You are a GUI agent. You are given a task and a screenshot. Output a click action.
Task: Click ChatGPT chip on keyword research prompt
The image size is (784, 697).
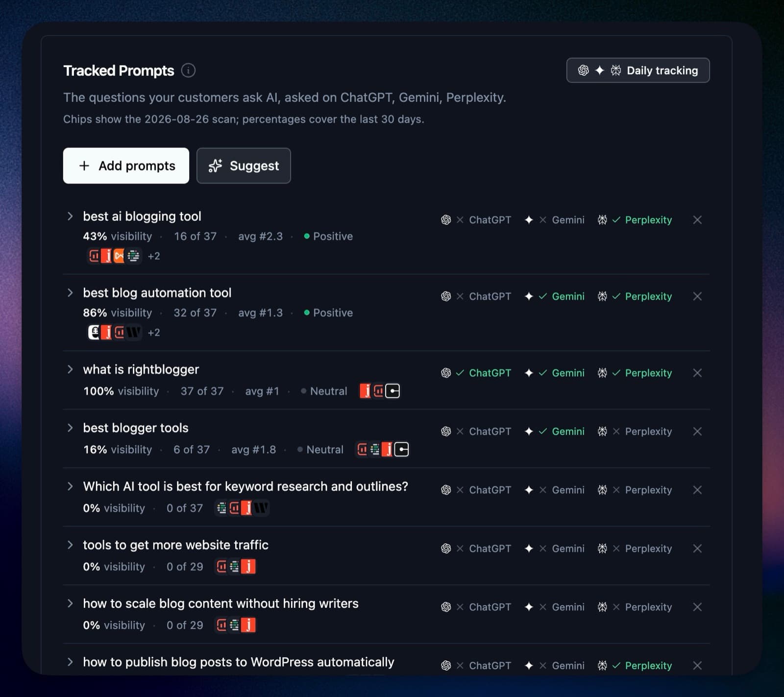[x=476, y=490]
